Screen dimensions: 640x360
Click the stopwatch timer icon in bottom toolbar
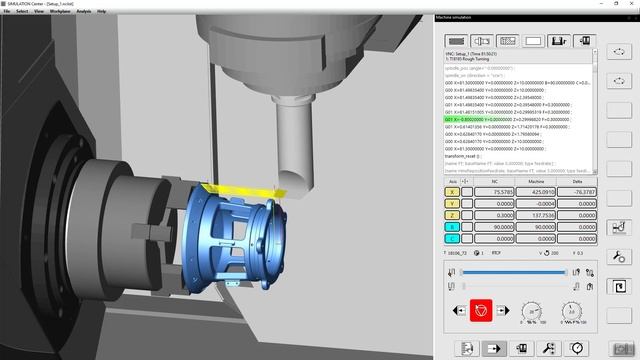click(577, 348)
